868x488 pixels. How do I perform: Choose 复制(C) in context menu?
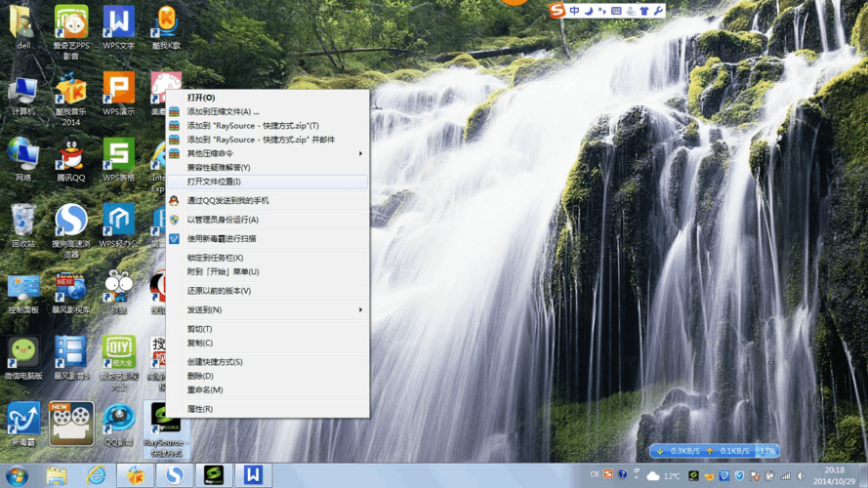(268, 343)
